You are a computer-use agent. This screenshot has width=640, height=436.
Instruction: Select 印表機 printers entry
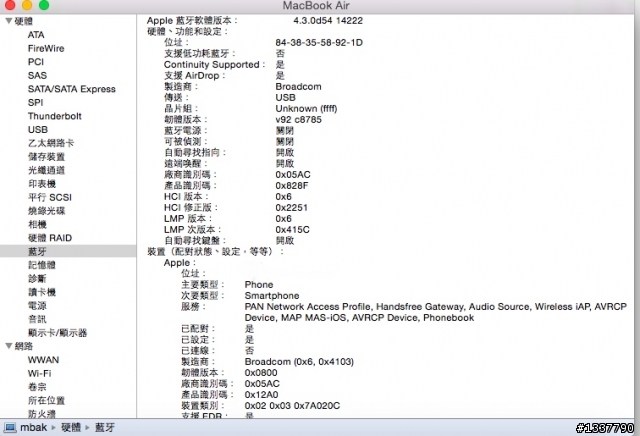(42, 184)
